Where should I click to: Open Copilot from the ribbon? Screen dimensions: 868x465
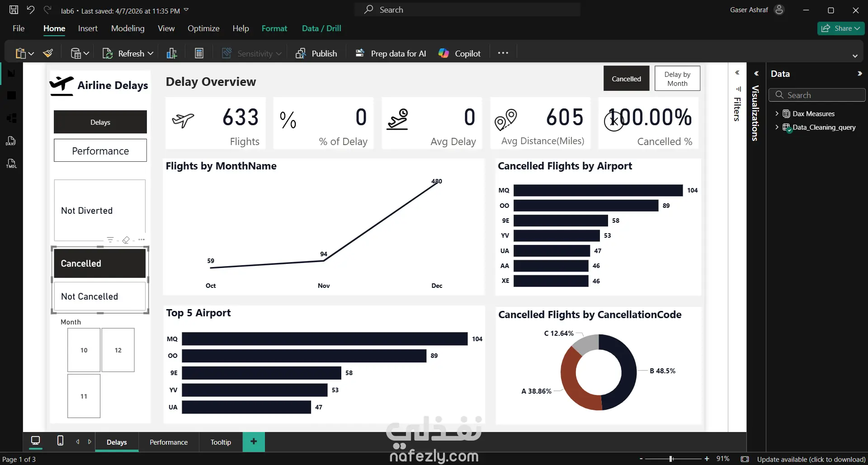coord(459,53)
